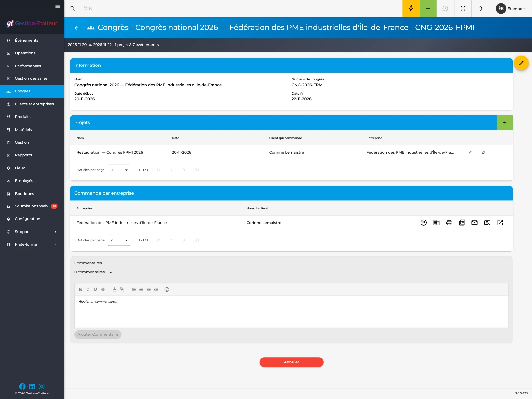Open Restauration project in a new window
This screenshot has height=399, width=532.
click(483, 152)
